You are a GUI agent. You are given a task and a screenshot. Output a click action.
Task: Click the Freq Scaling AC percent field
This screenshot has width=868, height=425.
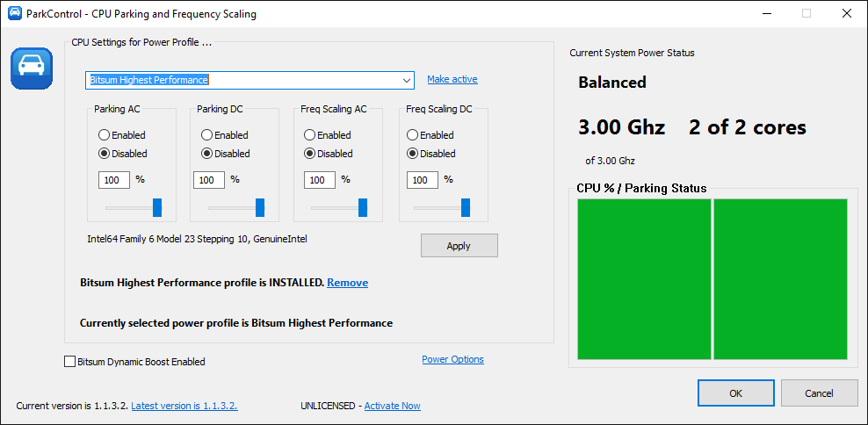coord(320,180)
